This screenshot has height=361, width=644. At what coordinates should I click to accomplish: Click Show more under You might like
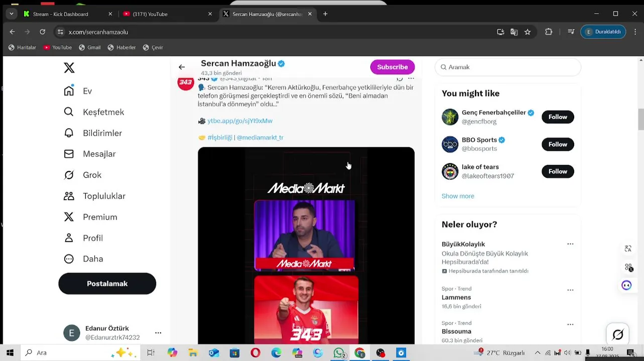click(458, 196)
